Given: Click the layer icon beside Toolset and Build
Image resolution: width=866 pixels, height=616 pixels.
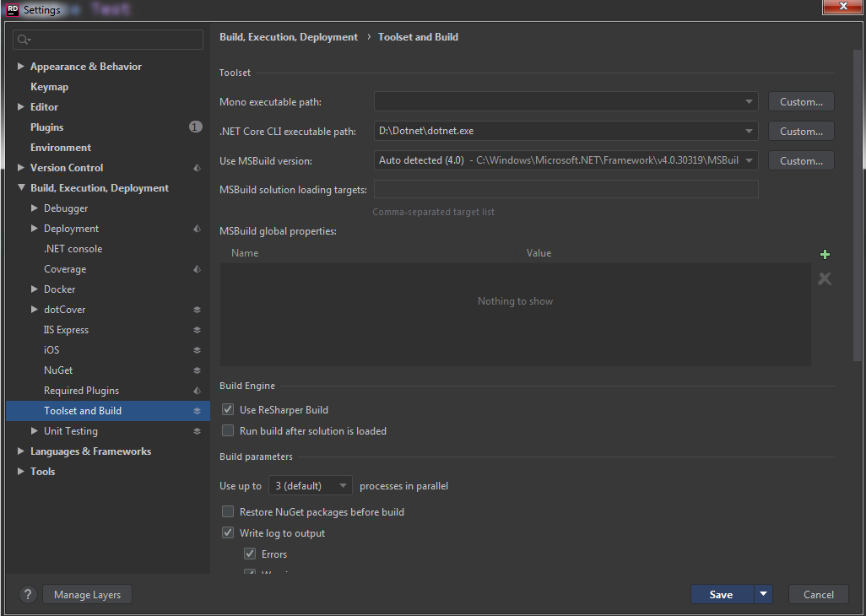Looking at the screenshot, I should click(197, 411).
